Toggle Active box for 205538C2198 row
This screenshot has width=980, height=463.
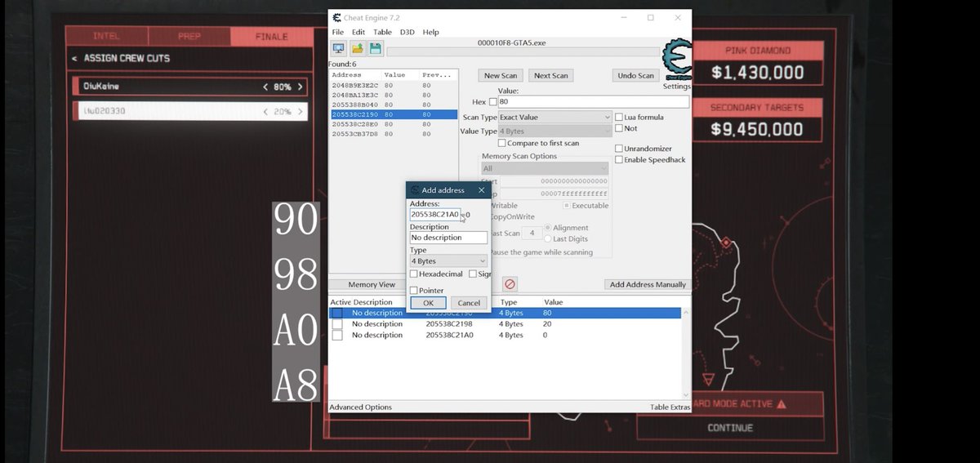click(336, 324)
